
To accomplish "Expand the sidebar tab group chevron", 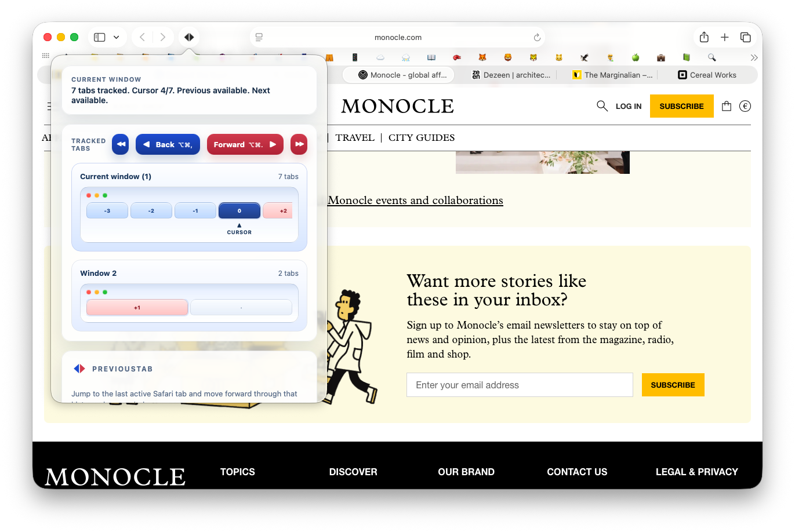I will [x=116, y=37].
